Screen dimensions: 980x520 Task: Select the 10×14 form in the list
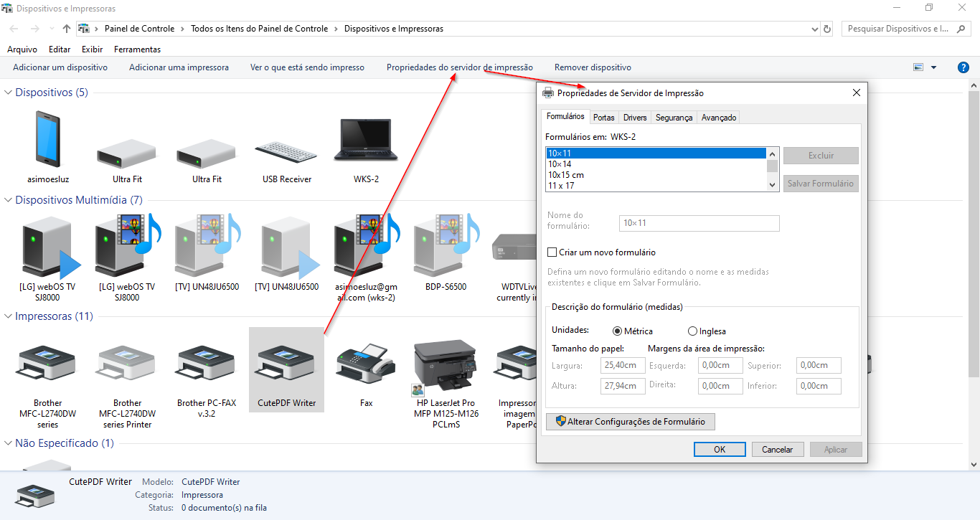[x=656, y=164]
